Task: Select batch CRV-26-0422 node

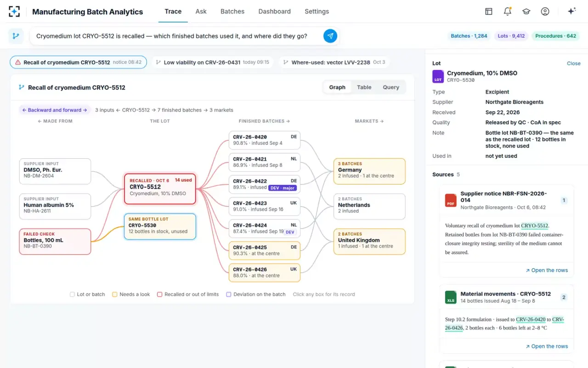Action: click(x=265, y=184)
